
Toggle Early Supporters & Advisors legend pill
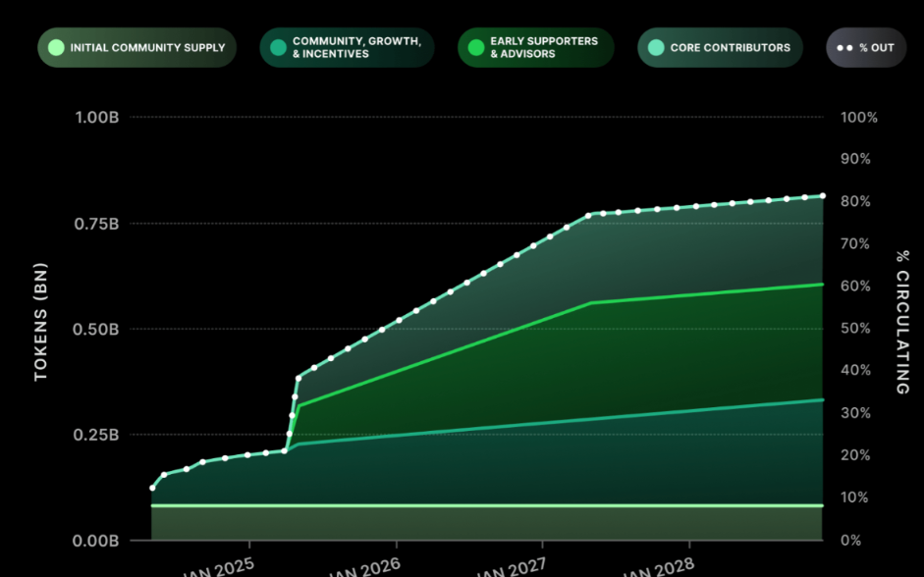tap(536, 48)
